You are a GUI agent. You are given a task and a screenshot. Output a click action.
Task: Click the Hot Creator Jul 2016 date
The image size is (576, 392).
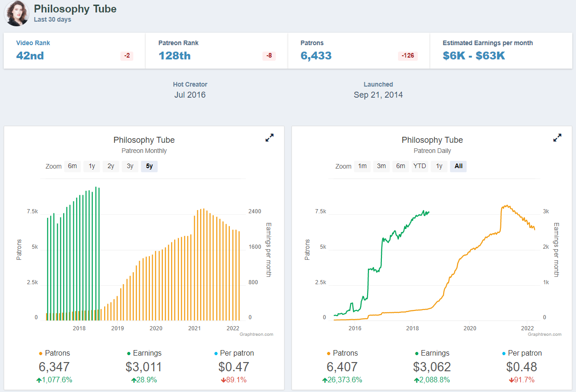190,95
